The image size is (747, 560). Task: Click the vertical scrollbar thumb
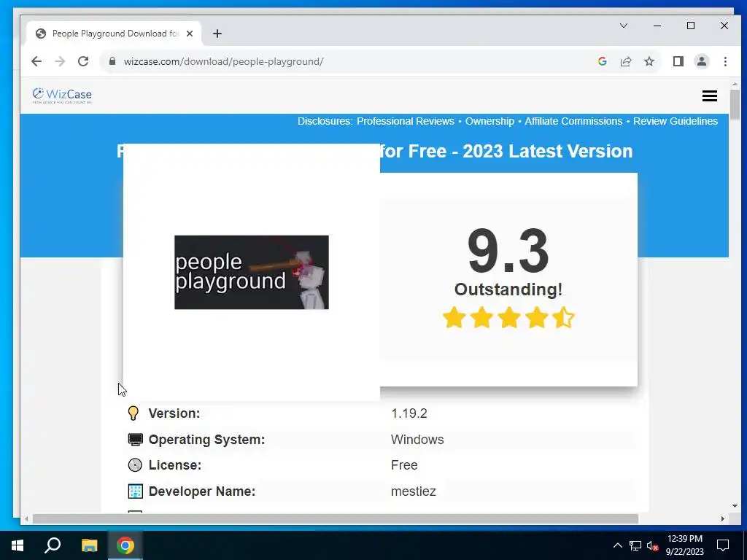[735, 105]
